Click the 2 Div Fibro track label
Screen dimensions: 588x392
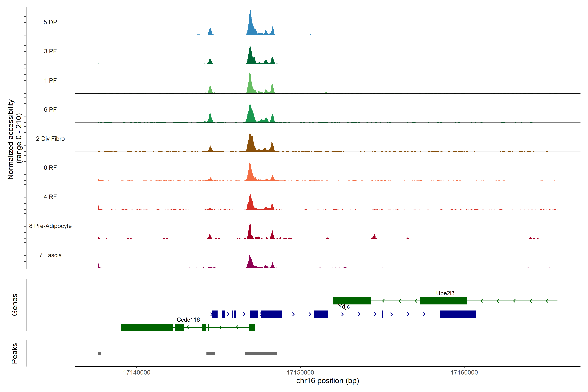[x=50, y=139]
